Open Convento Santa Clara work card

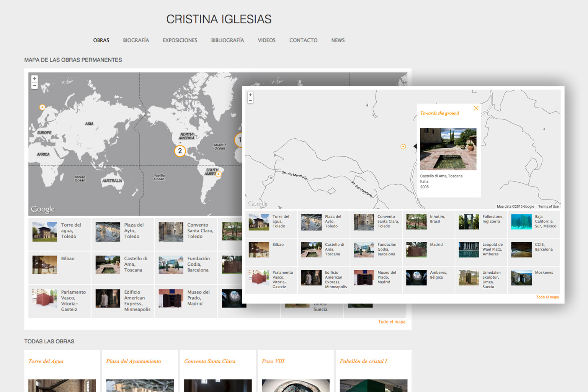point(217,371)
